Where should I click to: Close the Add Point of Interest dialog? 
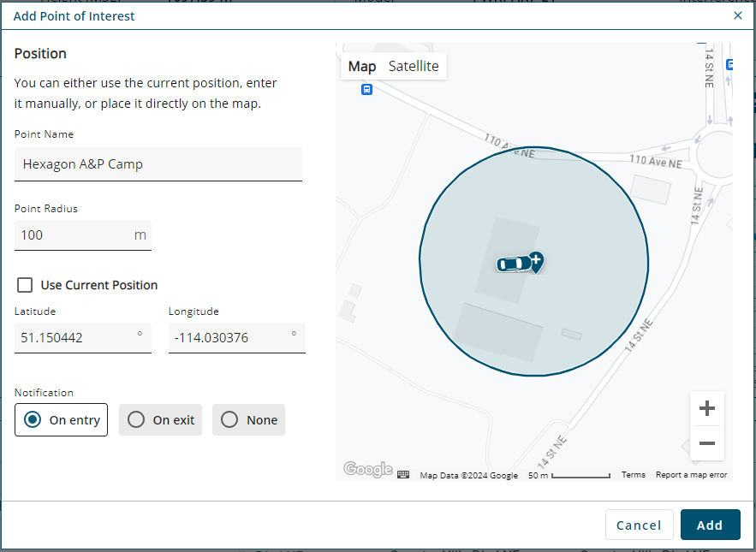738,15
